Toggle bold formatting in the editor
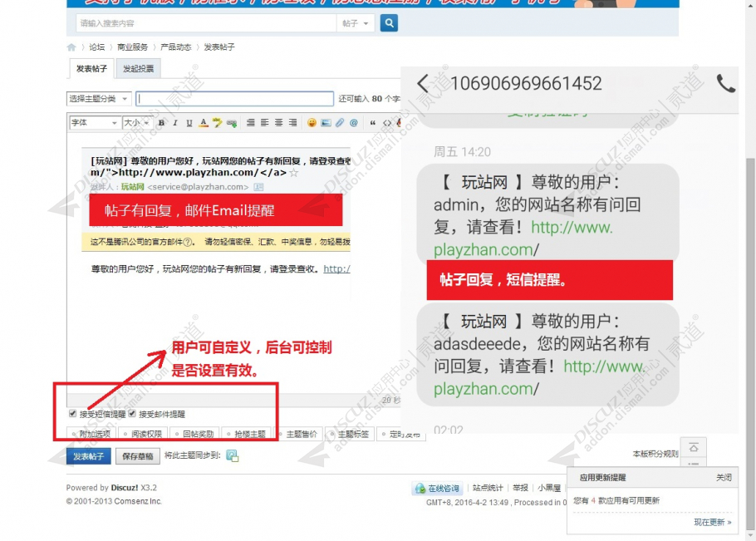The height and width of the screenshot is (541, 756). (161, 123)
